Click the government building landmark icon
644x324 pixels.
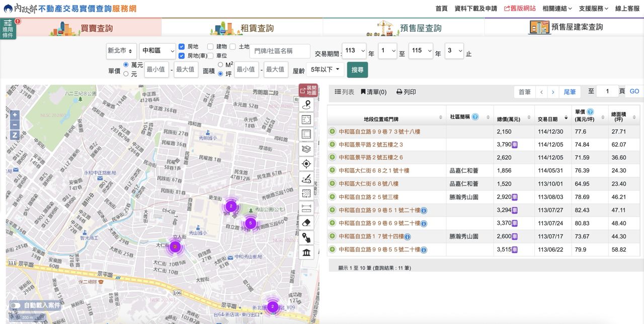(306, 252)
